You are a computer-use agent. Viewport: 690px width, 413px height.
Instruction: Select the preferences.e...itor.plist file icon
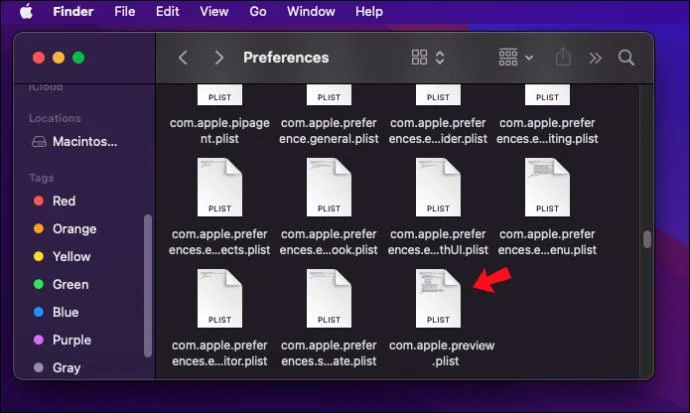coord(220,299)
